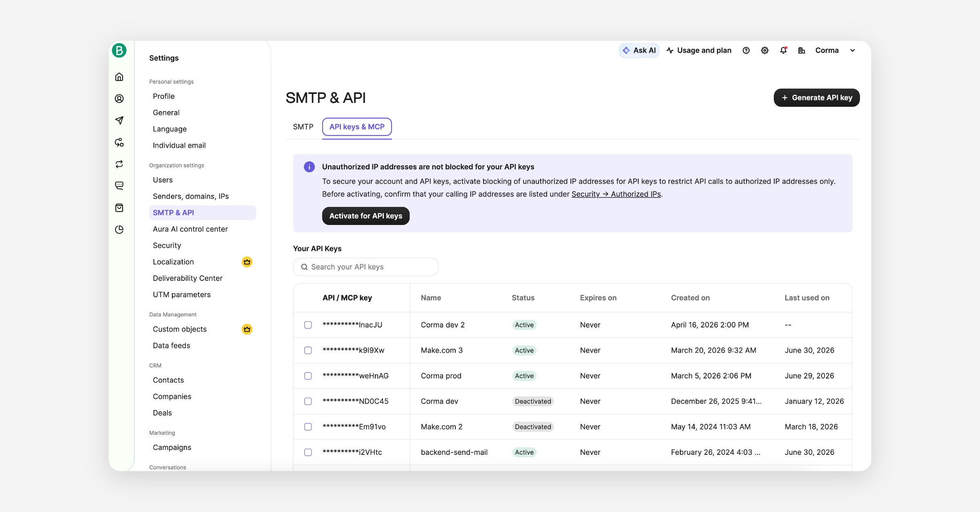The image size is (980, 512).
Task: Click the Brevo logo icon
Action: (119, 50)
